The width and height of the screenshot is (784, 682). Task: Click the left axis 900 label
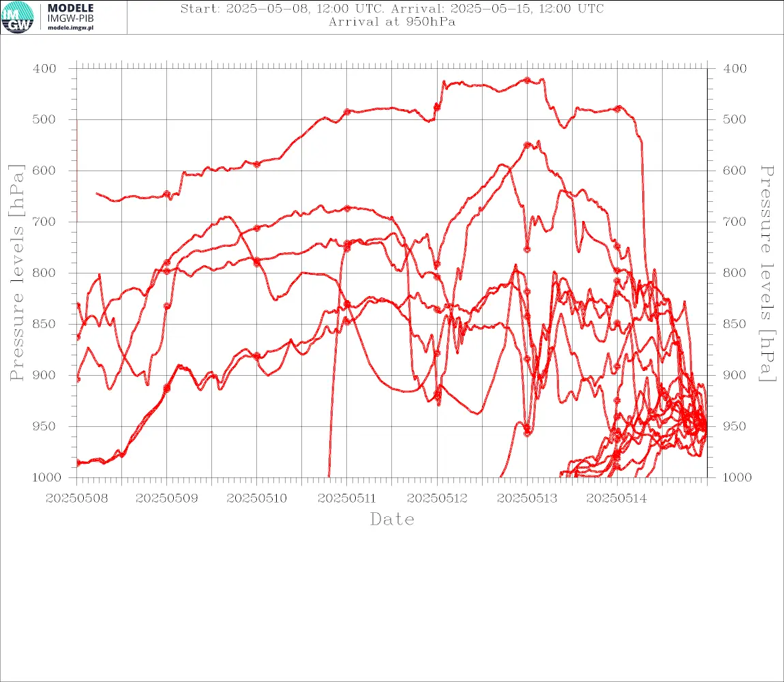44,375
